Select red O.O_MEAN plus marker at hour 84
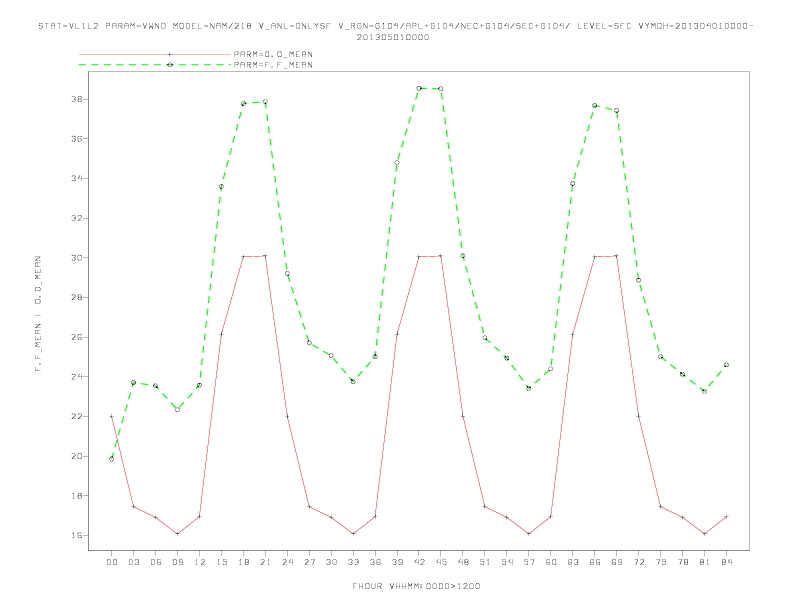The image size is (792, 612). tap(726, 517)
